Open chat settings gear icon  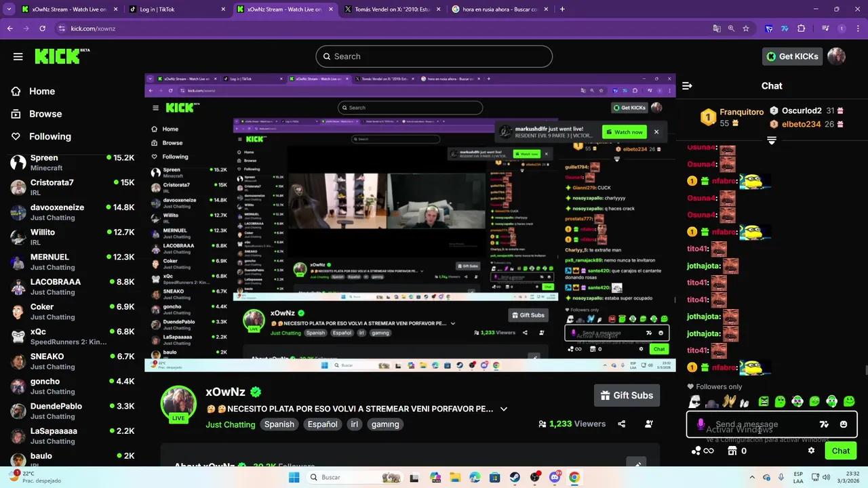811,451
